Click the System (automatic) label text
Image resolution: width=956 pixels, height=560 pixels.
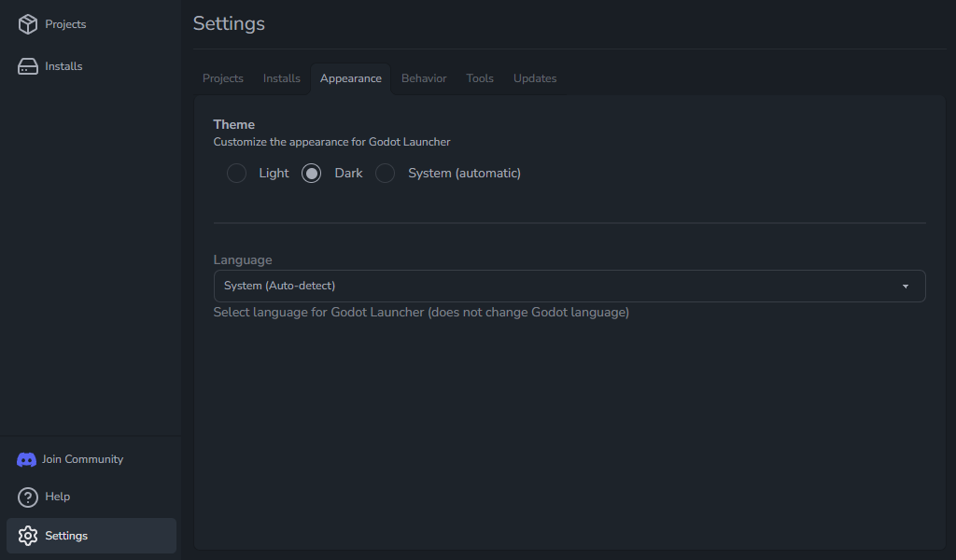465,173
